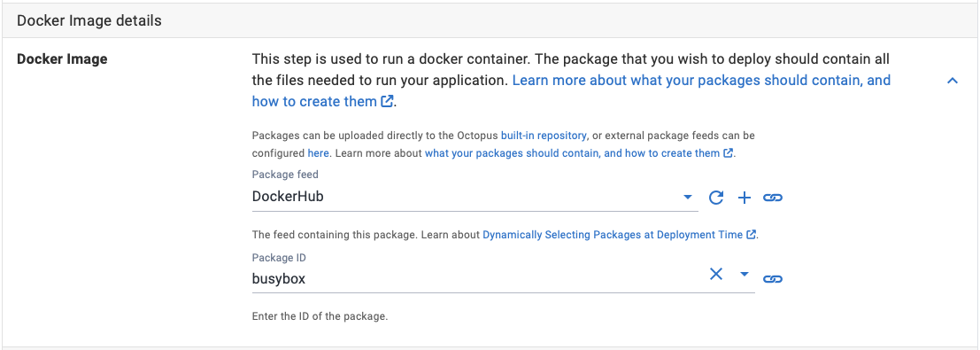This screenshot has height=350, width=980.
Task: Bind Package ID to a variable via chain icon
Action: click(773, 278)
